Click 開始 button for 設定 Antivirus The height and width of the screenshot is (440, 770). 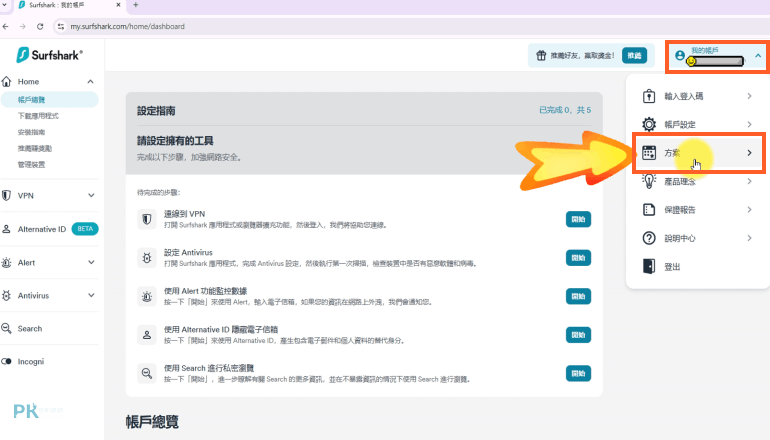click(578, 258)
